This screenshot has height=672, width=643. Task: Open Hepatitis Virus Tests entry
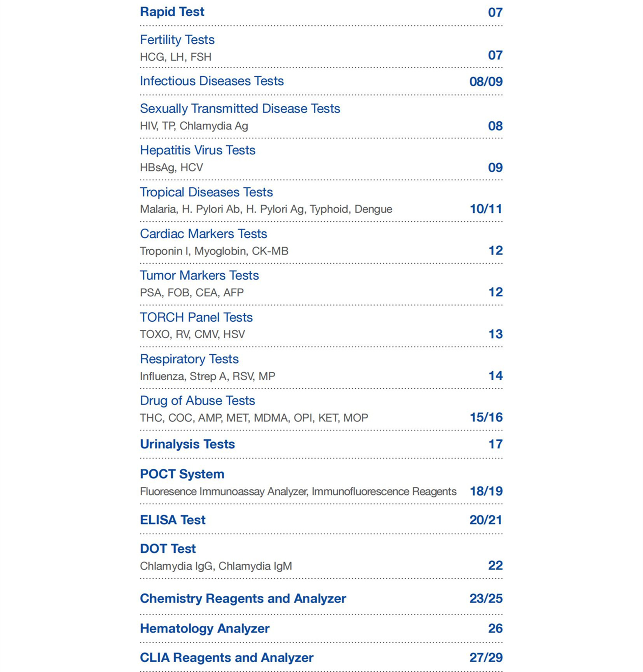(197, 150)
